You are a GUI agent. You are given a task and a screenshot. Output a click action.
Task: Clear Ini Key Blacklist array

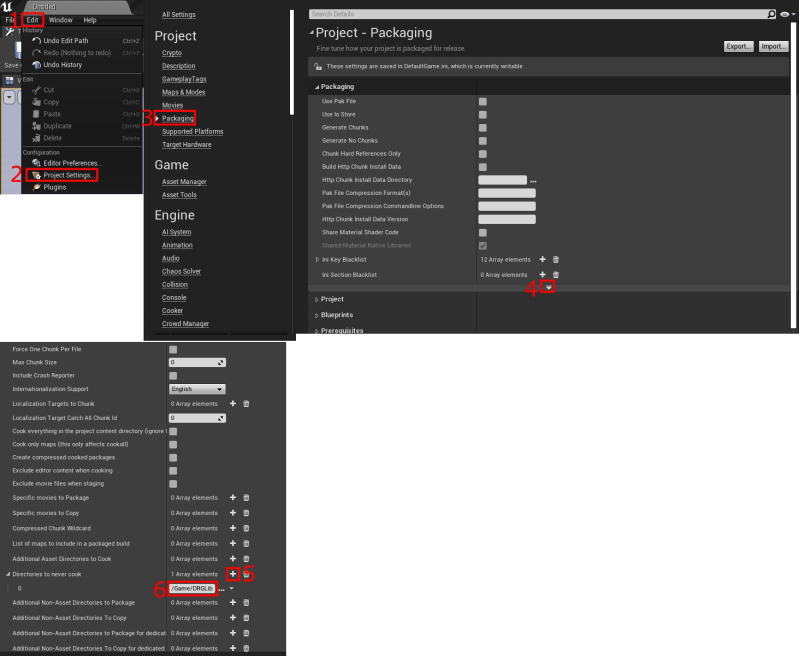point(556,259)
